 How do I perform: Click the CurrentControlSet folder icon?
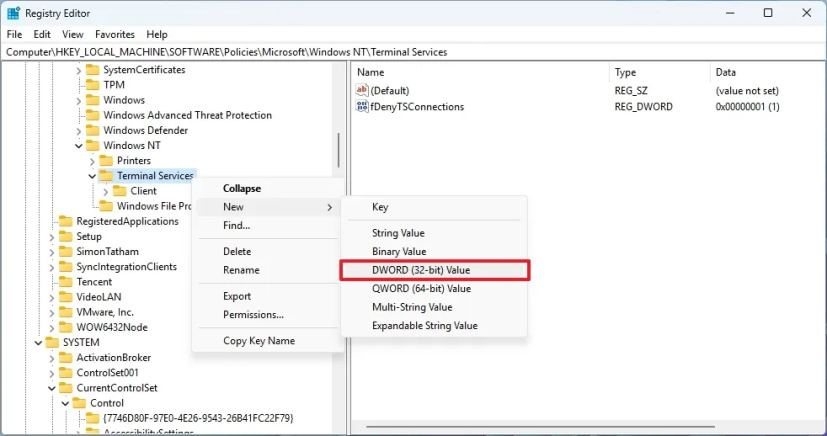point(66,388)
